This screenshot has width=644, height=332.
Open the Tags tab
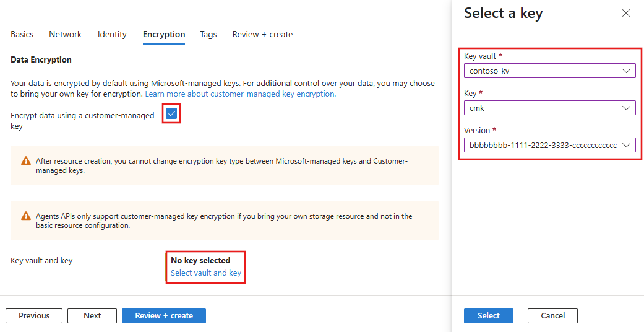point(208,35)
